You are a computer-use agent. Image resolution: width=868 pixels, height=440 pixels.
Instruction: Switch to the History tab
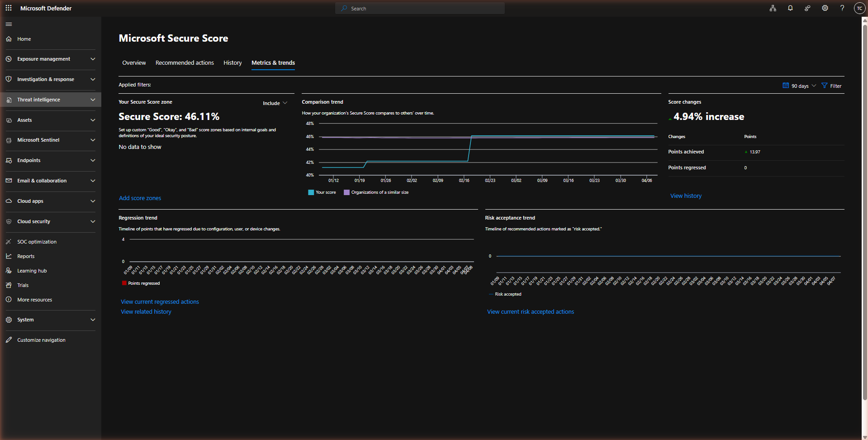tap(232, 63)
